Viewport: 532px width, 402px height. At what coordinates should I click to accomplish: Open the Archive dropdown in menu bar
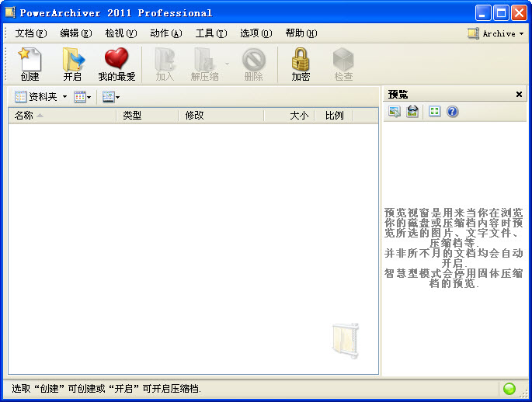click(x=496, y=33)
